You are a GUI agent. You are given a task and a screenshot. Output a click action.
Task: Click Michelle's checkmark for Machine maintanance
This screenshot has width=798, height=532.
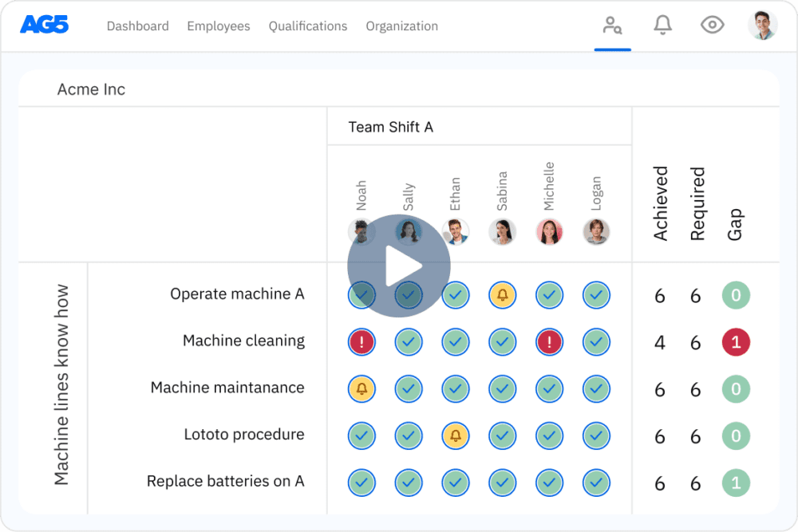[549, 388]
